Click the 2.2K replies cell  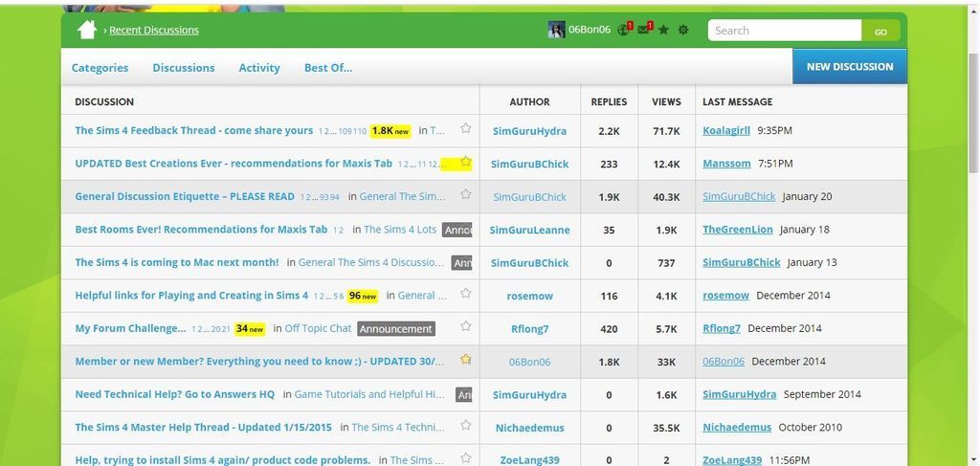pos(609,131)
